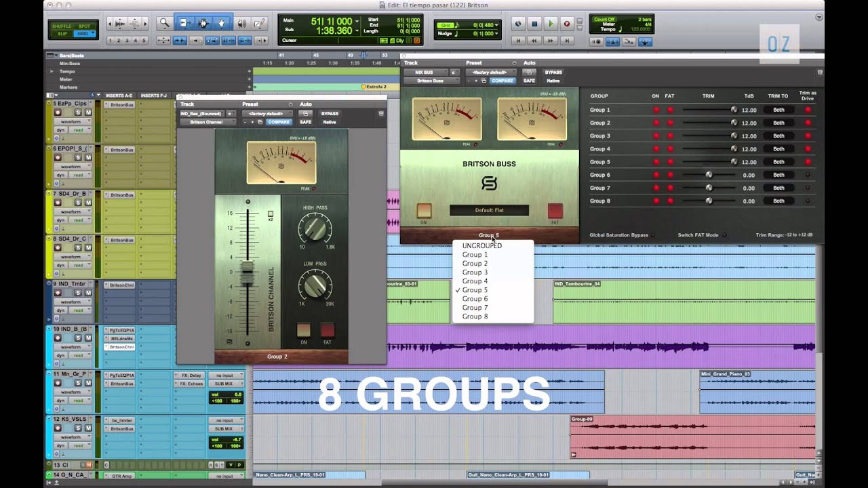Screen dimensions: 868x488
Task: Adjust the Group 7 trim slider
Action: tap(709, 188)
